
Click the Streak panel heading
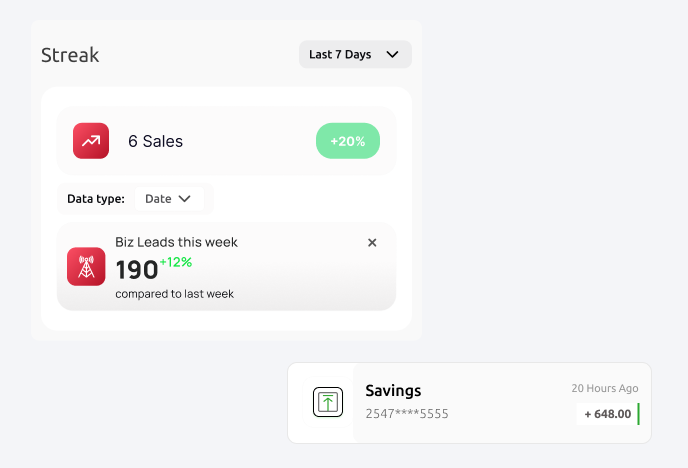[x=70, y=55]
